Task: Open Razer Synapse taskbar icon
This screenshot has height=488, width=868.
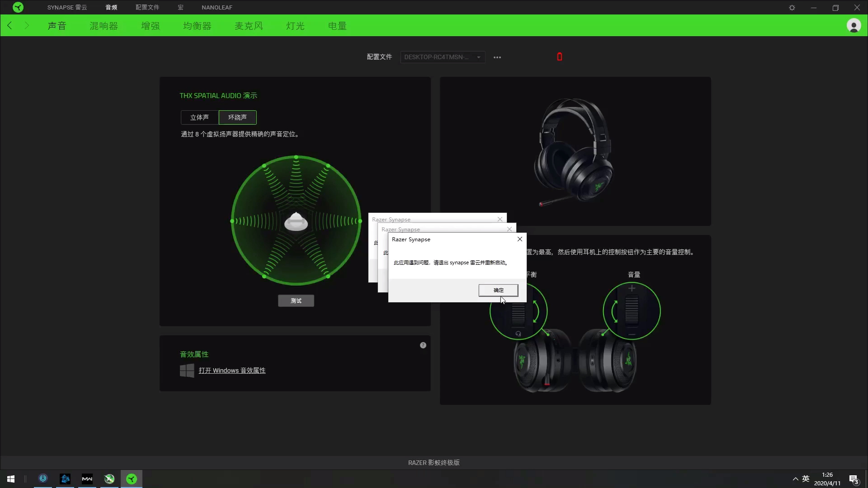Action: tap(132, 479)
